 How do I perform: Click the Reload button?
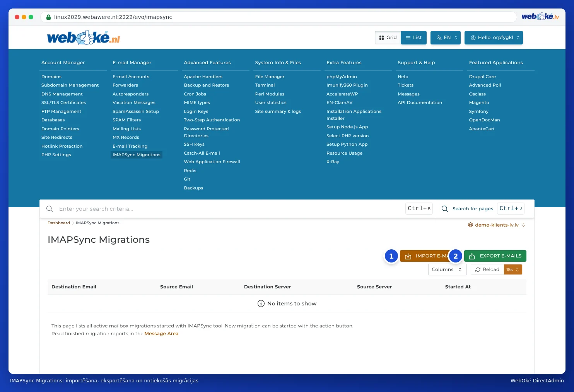(487, 269)
